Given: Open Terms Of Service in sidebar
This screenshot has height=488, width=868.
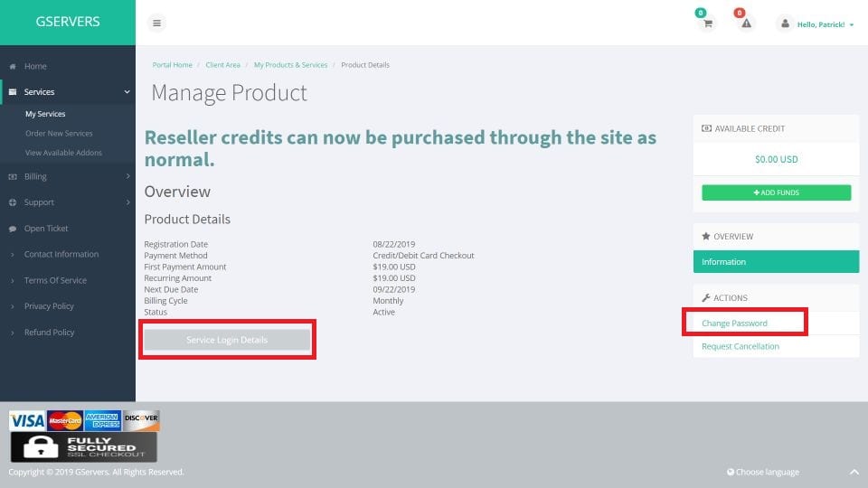Looking at the screenshot, I should (x=55, y=280).
